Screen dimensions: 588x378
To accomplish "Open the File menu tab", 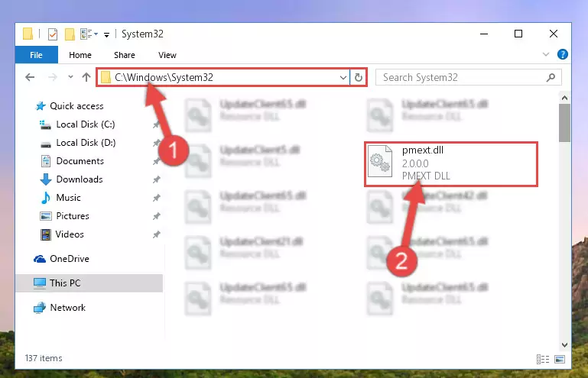I will pyautogui.click(x=37, y=55).
